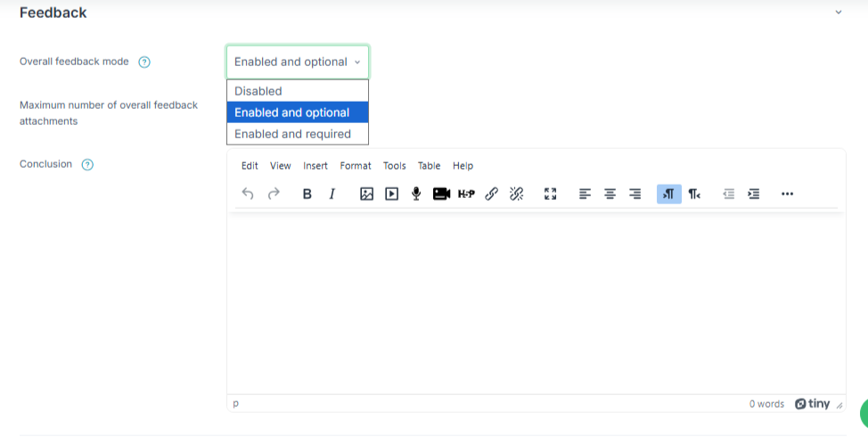
Task: Insert multimedia via play icon
Action: tap(391, 194)
